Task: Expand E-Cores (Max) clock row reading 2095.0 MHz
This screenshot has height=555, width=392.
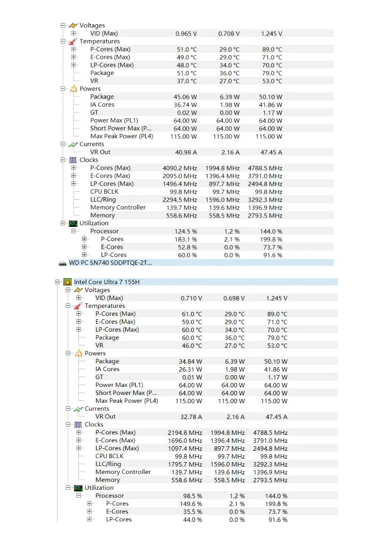Action: 74,175
